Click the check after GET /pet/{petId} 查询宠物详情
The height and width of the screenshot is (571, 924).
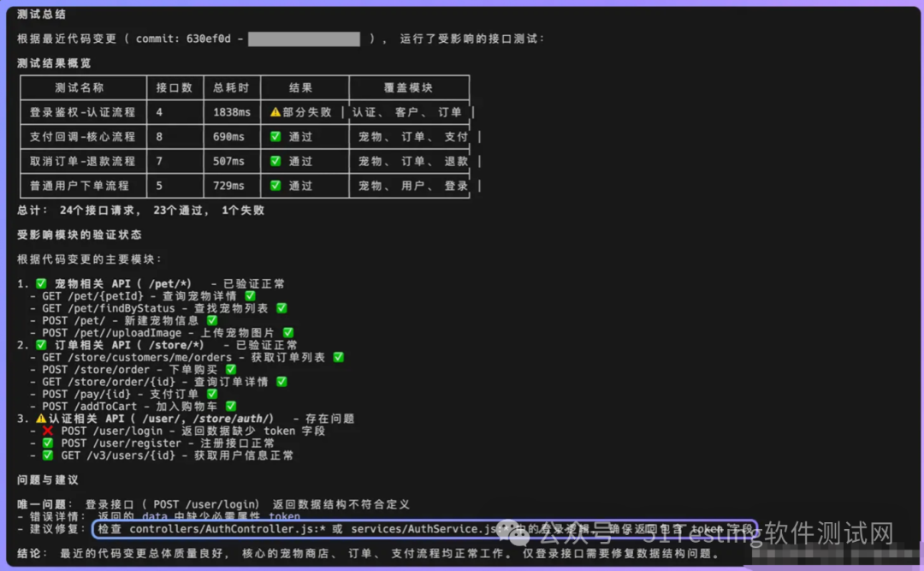251,295
